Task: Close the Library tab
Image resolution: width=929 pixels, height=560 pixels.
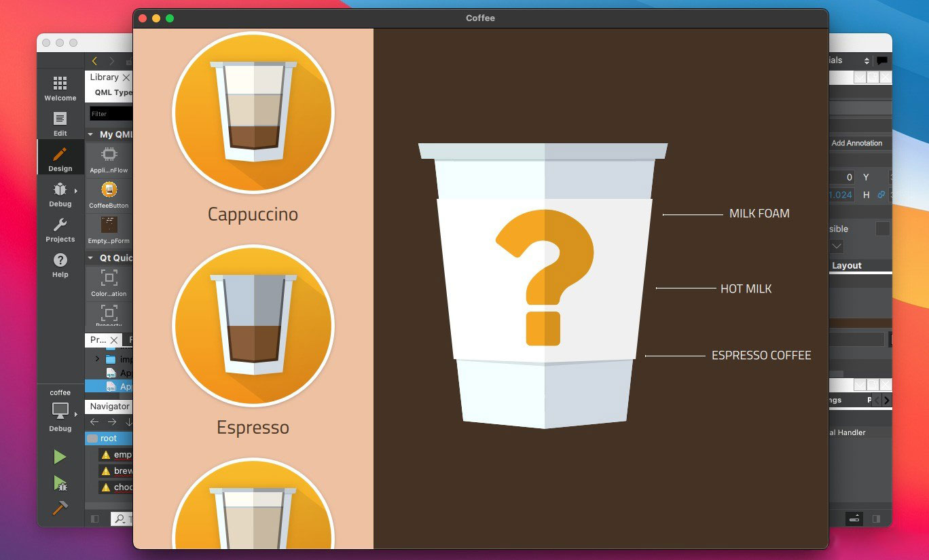Action: (x=126, y=78)
